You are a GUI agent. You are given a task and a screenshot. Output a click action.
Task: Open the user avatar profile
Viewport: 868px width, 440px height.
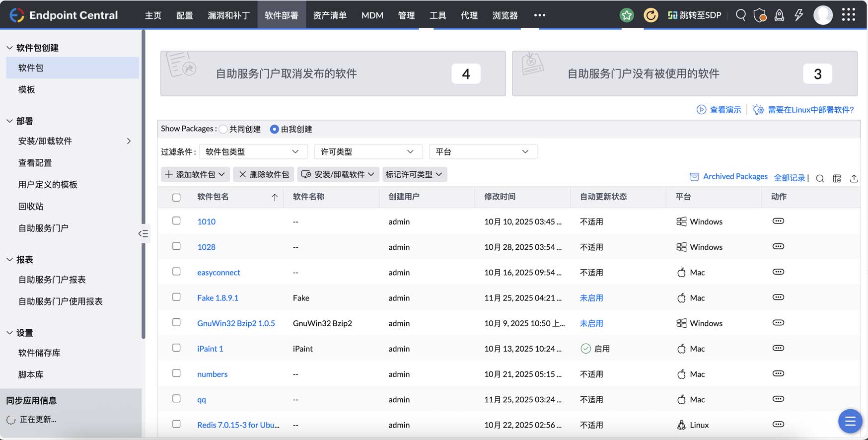tap(823, 15)
